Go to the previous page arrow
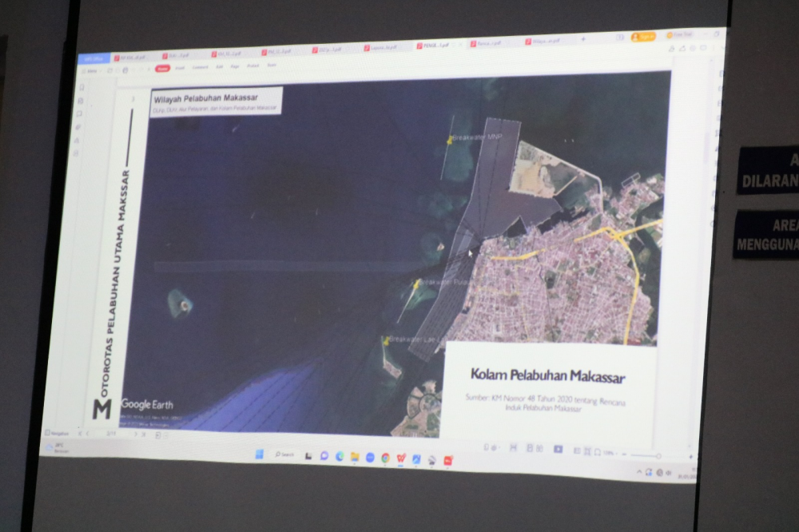The image size is (799, 532). point(88,434)
